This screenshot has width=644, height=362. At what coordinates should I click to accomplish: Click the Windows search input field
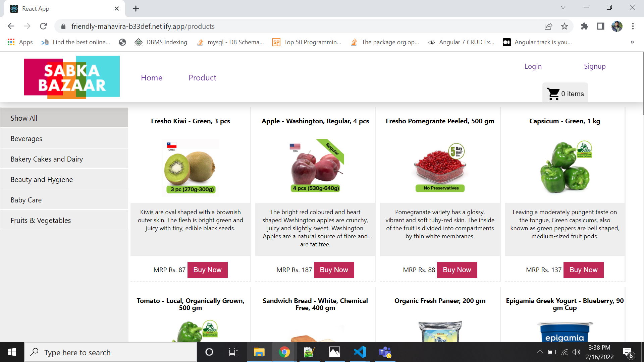(x=111, y=352)
